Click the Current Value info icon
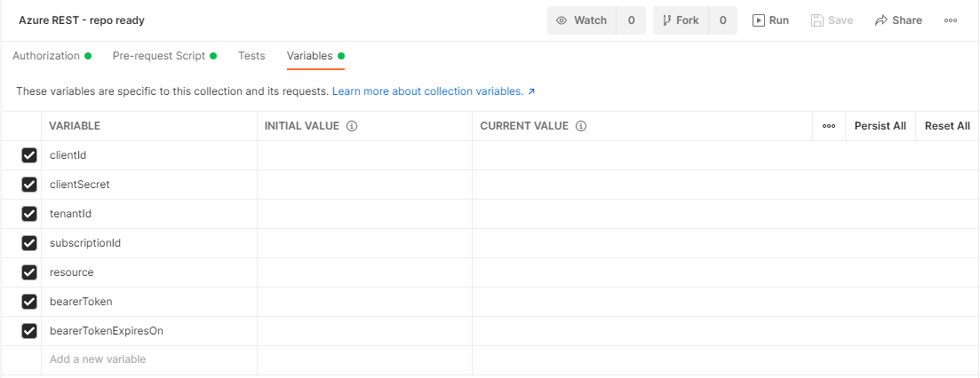The width and height of the screenshot is (980, 378). click(x=581, y=126)
